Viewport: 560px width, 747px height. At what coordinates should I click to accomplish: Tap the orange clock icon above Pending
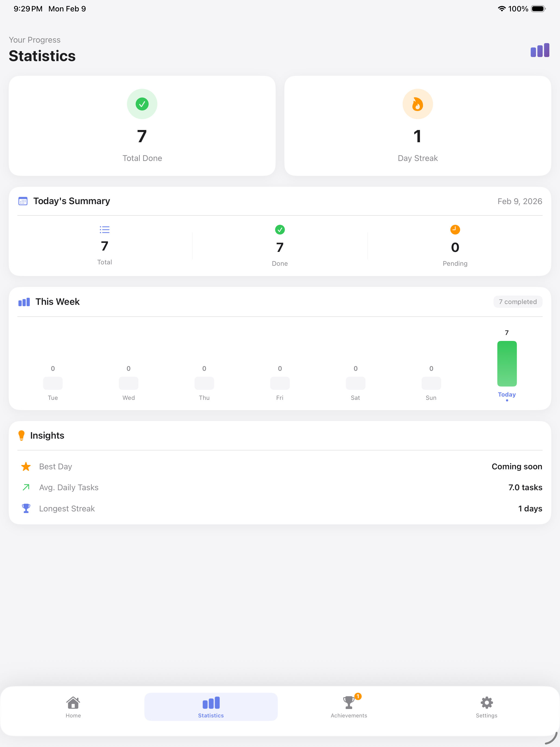coord(455,230)
